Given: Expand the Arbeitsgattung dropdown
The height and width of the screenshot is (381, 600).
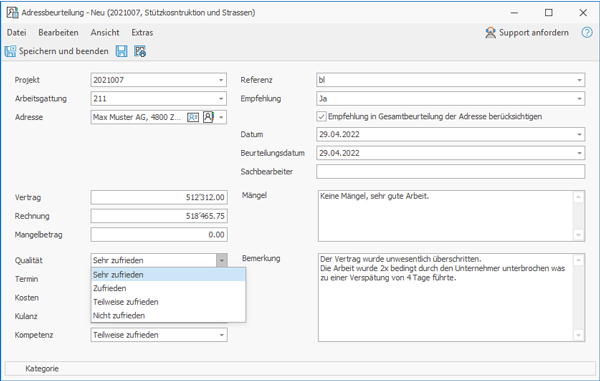Looking at the screenshot, I should tap(221, 99).
